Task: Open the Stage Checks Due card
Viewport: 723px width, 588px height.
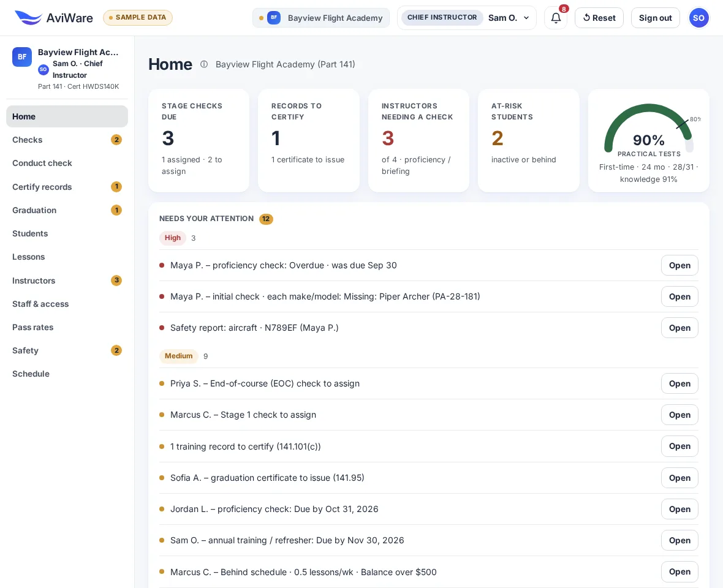Action: click(199, 140)
